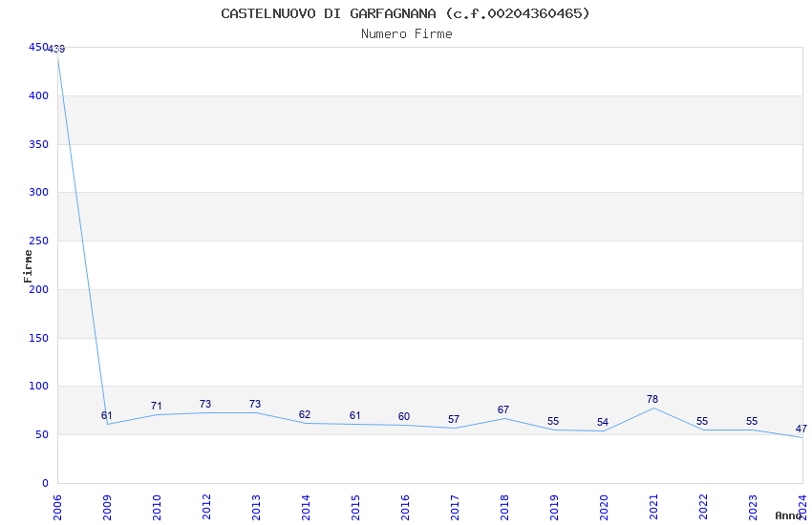
Task: Click the data label 73 above 2012
Action: point(205,404)
